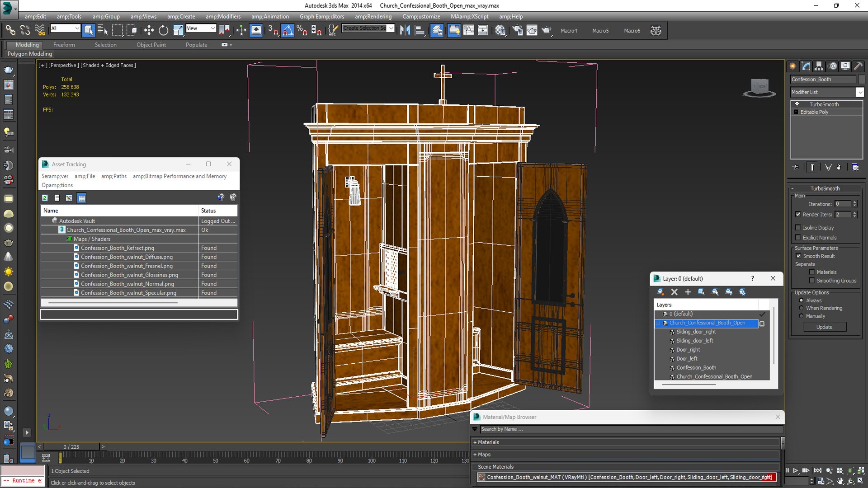Click the Update button in TurboSmooth

(x=824, y=327)
